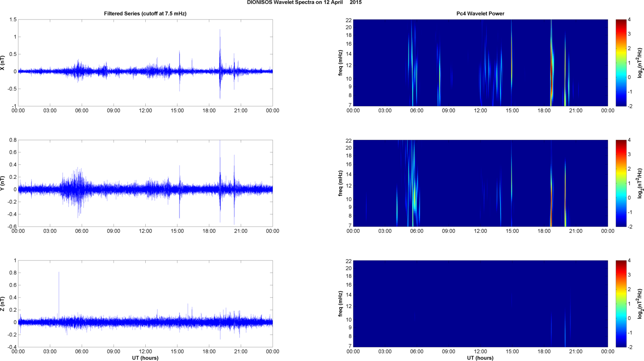Click UT (hours) label under the bottom spectrogram

click(480, 358)
